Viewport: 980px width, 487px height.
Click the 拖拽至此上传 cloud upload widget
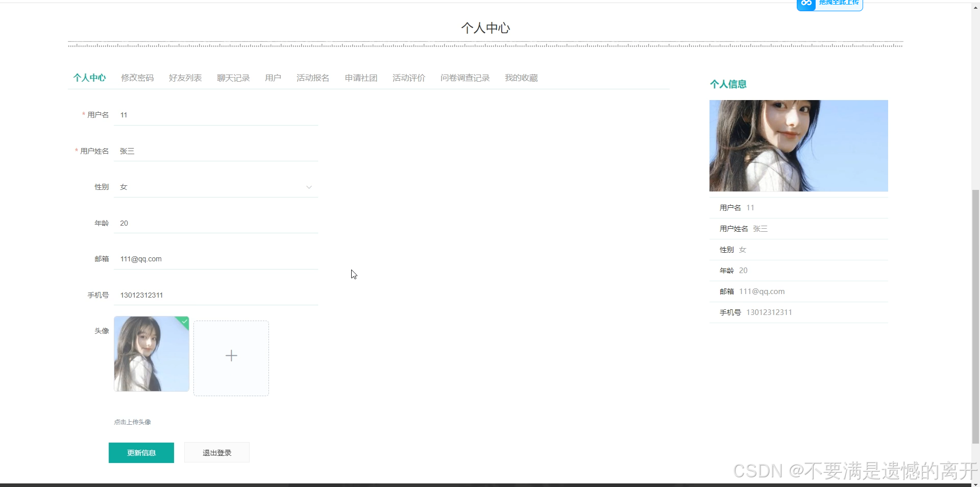[830, 4]
